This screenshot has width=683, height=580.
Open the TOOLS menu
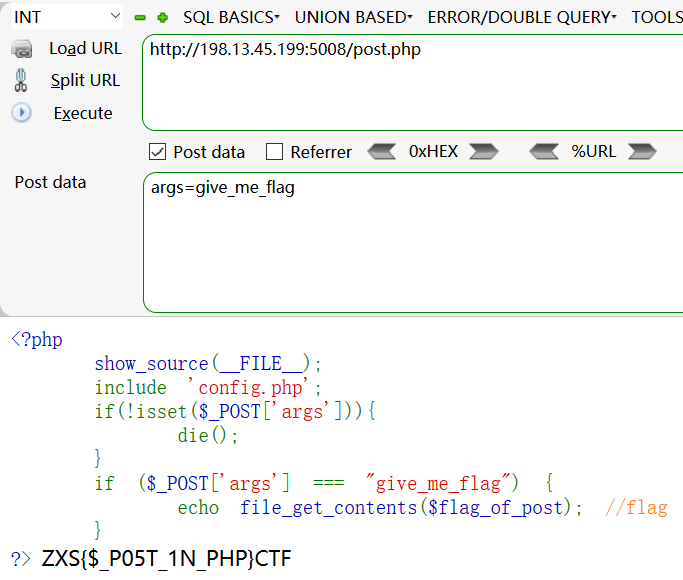(x=657, y=17)
